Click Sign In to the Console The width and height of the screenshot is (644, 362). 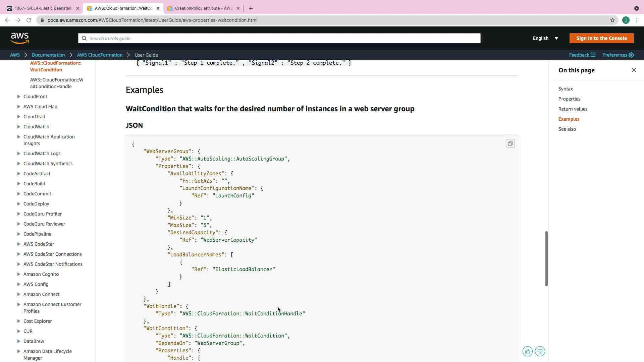tap(601, 38)
